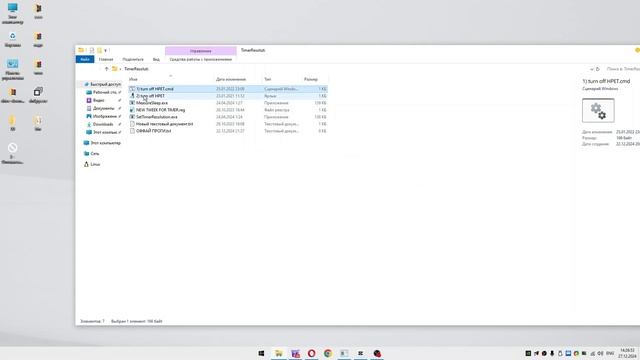The height and width of the screenshot is (360, 640).
Task: Click the Up arrow navigation button
Action: click(107, 69)
